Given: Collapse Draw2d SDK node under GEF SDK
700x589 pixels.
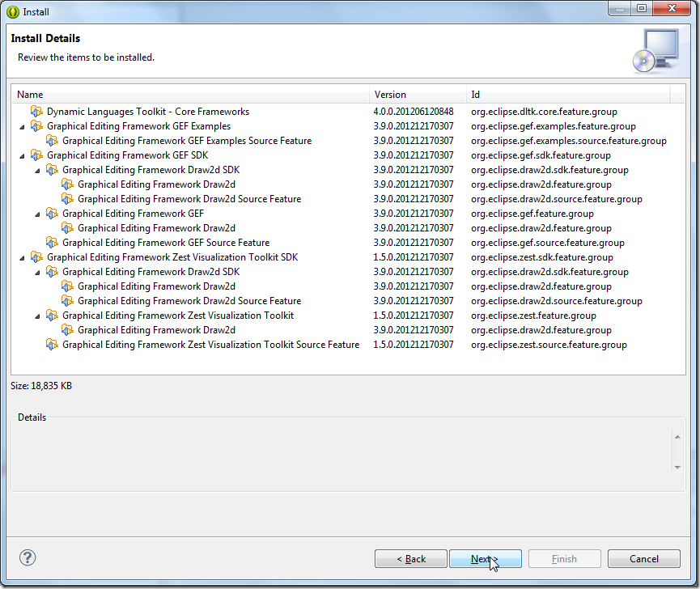Looking at the screenshot, I should (x=37, y=171).
